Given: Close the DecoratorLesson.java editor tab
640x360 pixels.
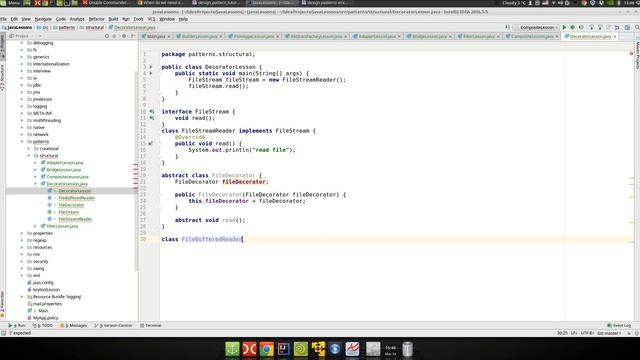Looking at the screenshot, I should point(615,36).
